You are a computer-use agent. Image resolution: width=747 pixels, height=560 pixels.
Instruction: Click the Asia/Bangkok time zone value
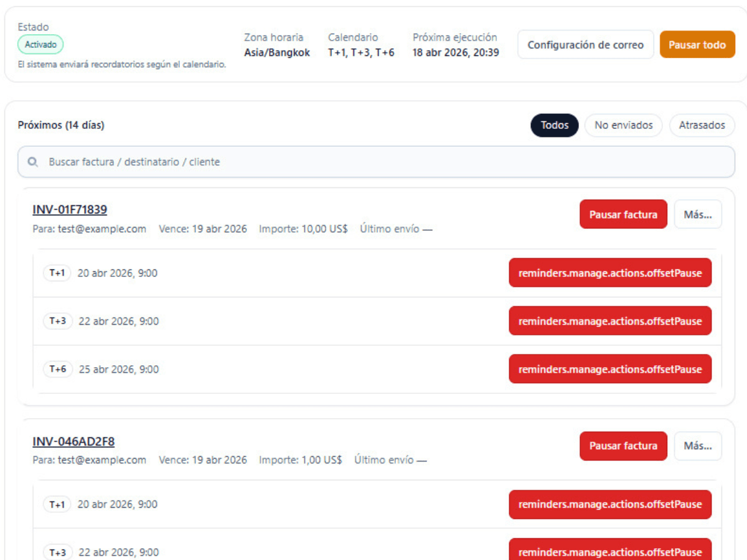click(x=277, y=53)
